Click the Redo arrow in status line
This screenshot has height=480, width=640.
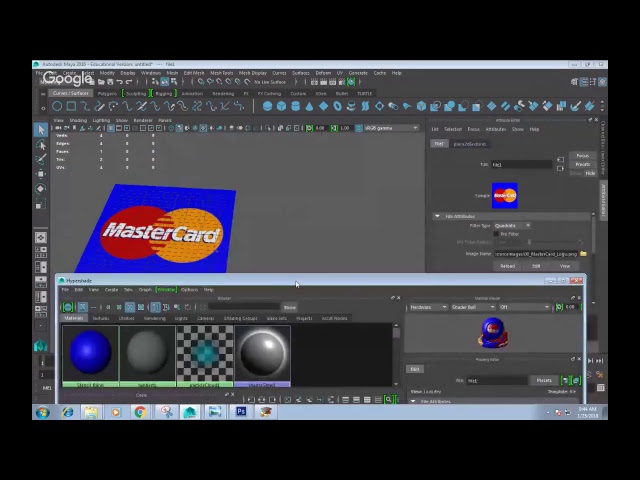129,82
